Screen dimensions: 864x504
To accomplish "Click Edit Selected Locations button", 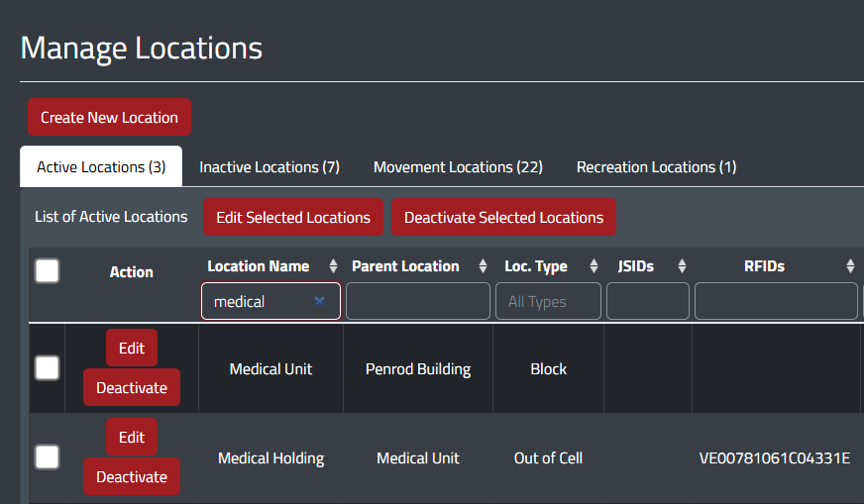I will (293, 217).
